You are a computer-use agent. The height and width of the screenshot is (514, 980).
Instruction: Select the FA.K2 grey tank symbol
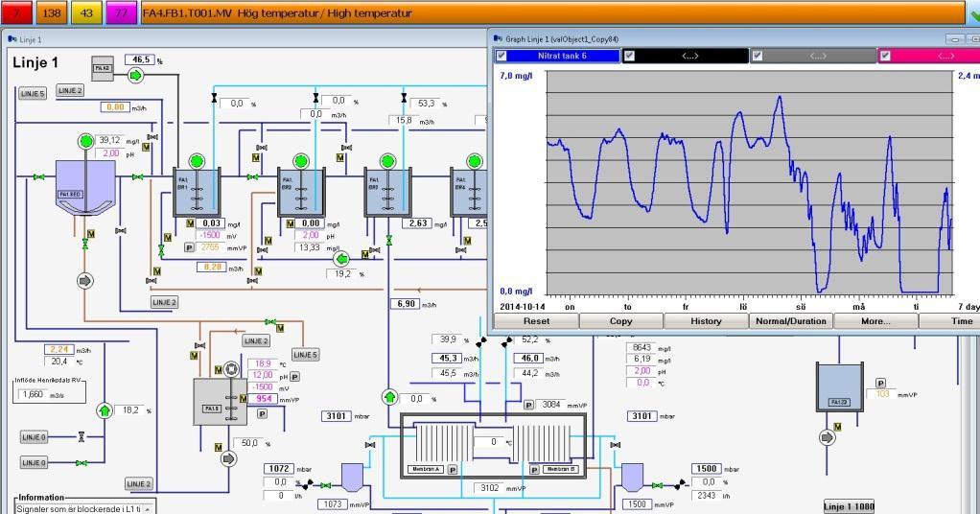coord(103,69)
